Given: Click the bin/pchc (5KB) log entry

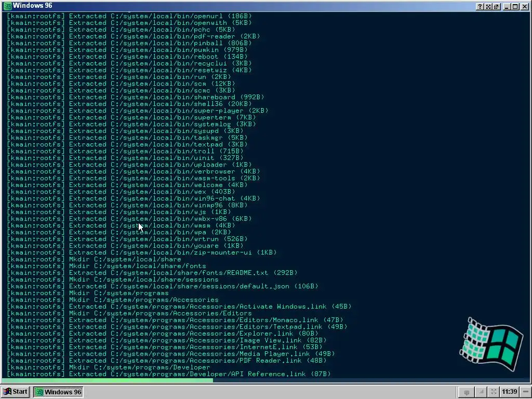Looking at the screenshot, I should pos(121,30).
